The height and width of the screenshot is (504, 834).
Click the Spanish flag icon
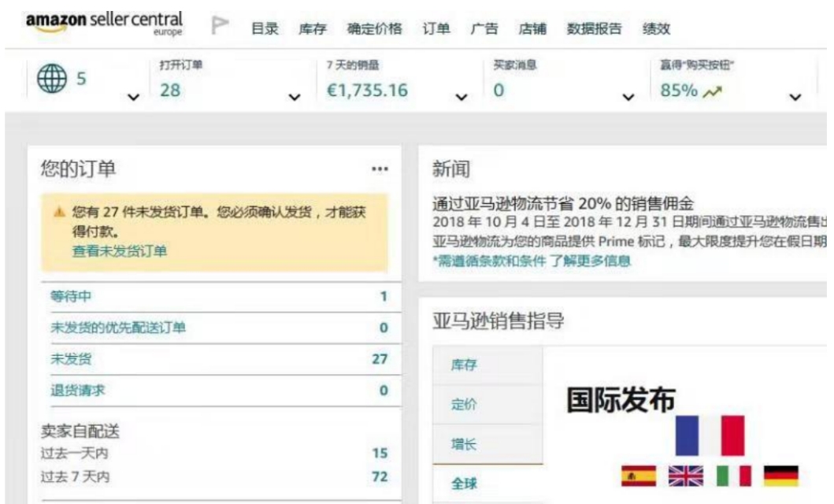coord(636,476)
